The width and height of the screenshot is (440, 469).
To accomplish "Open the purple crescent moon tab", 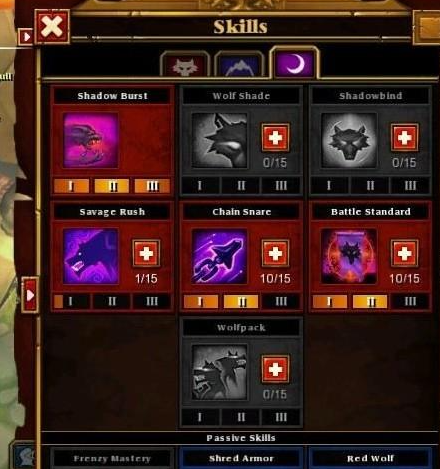I will coord(295,63).
